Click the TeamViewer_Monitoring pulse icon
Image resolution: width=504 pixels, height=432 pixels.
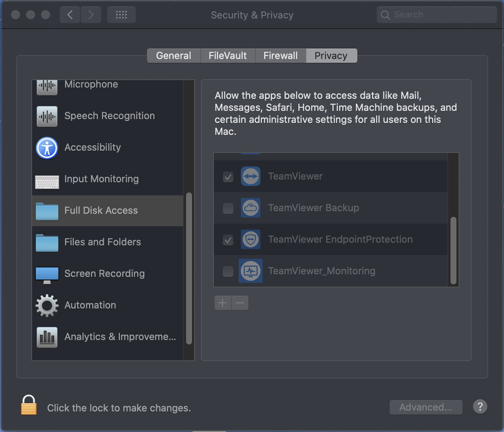tap(250, 271)
